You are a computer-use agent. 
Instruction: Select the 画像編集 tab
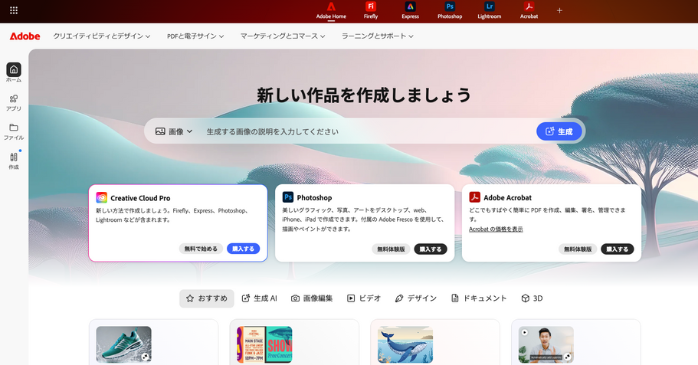[x=312, y=298]
